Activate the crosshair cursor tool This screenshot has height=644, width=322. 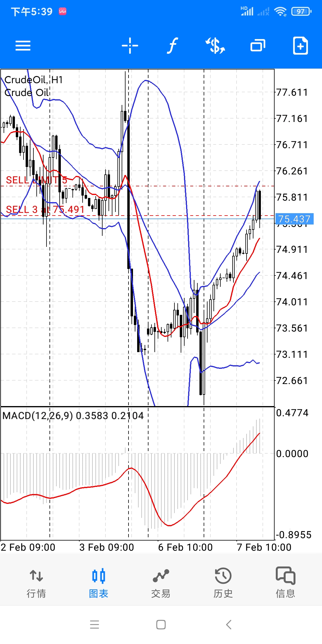[130, 46]
